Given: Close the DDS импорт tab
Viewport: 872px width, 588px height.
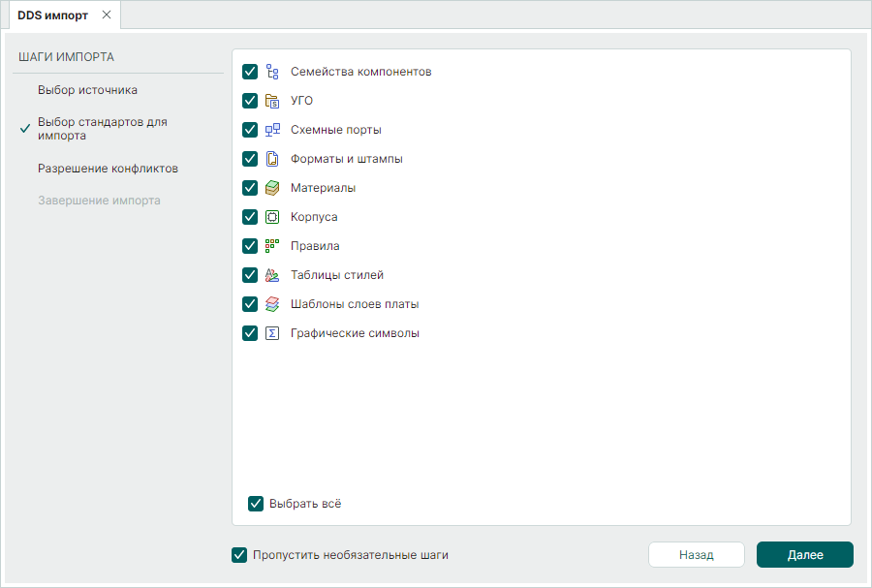Looking at the screenshot, I should coord(107,15).
